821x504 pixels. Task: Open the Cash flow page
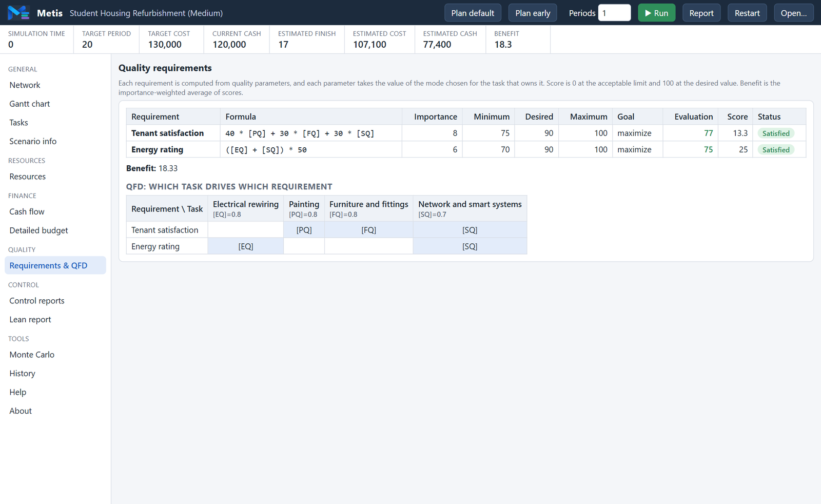pyautogui.click(x=55, y=211)
